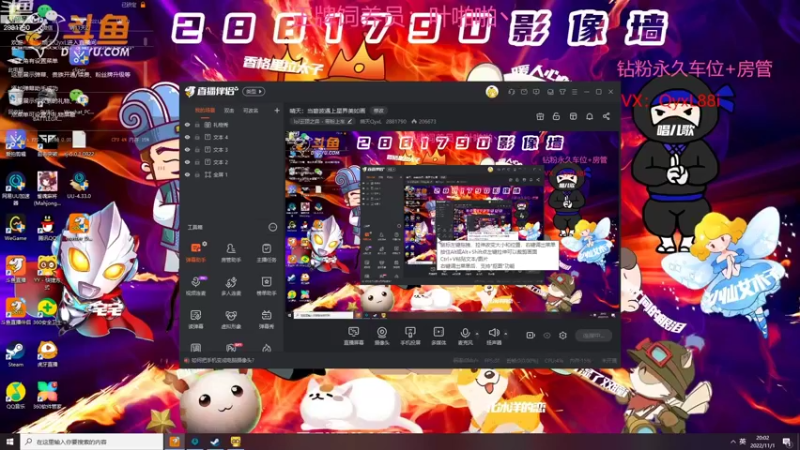Open the unlock icon beside gift box
The width and height of the screenshot is (800, 450).
tap(557, 117)
